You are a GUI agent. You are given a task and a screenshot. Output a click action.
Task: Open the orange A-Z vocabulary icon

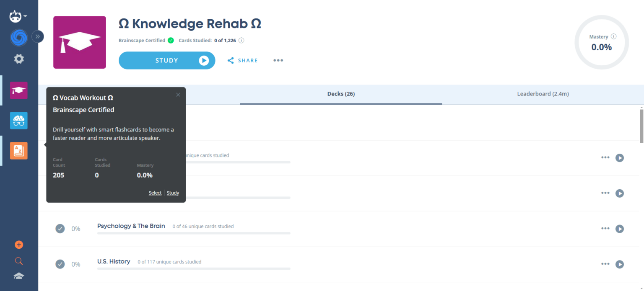[18, 150]
